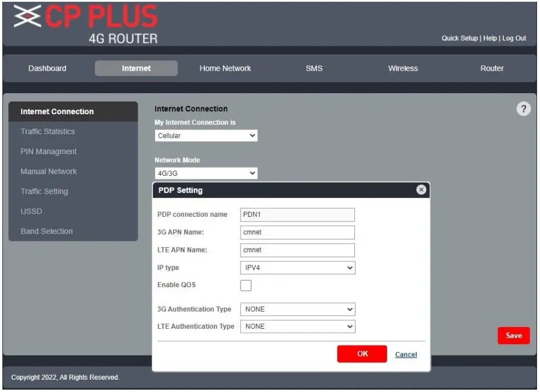Click the 4G ROUTER header text
Viewport: 540px width, 392px height.
point(123,39)
